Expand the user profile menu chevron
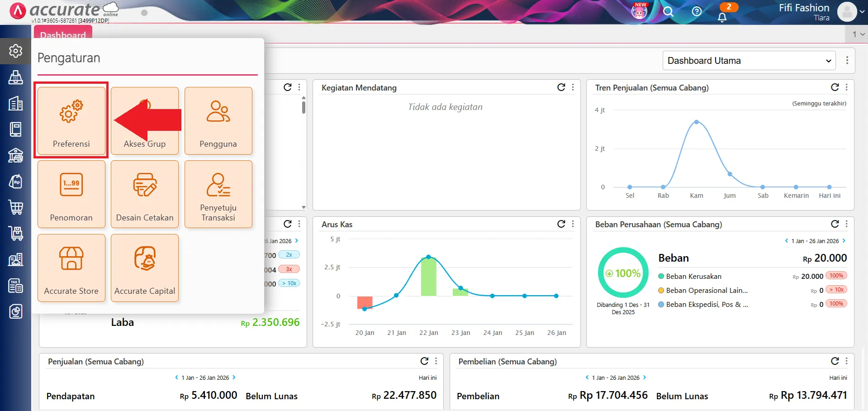 [862, 12]
